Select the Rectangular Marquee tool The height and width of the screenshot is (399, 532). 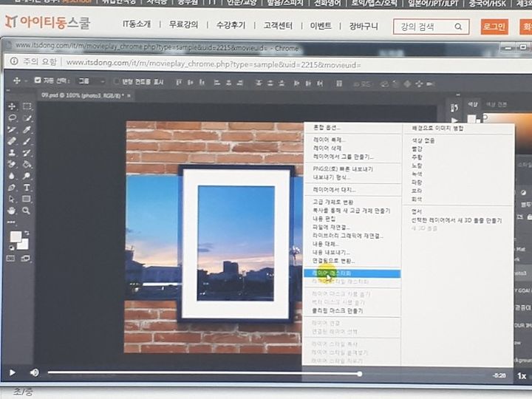coord(27,106)
